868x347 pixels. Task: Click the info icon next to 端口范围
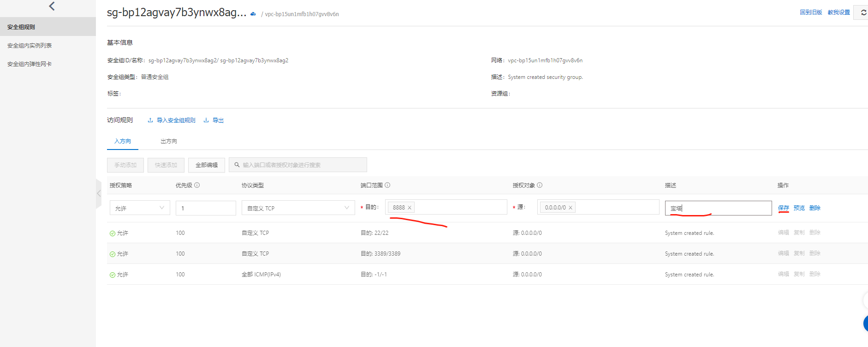tap(387, 185)
